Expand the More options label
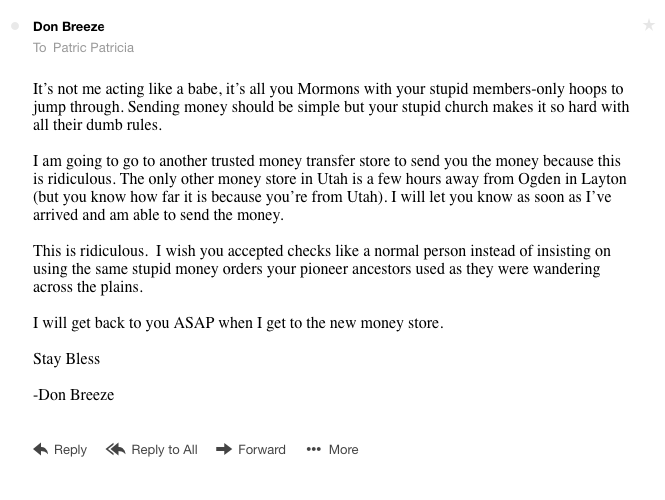665x500 pixels. 343,449
